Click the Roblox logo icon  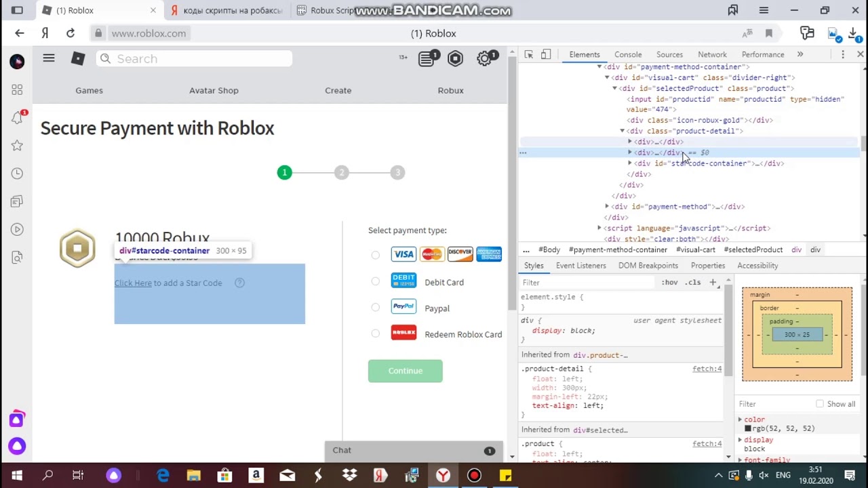[x=78, y=59]
